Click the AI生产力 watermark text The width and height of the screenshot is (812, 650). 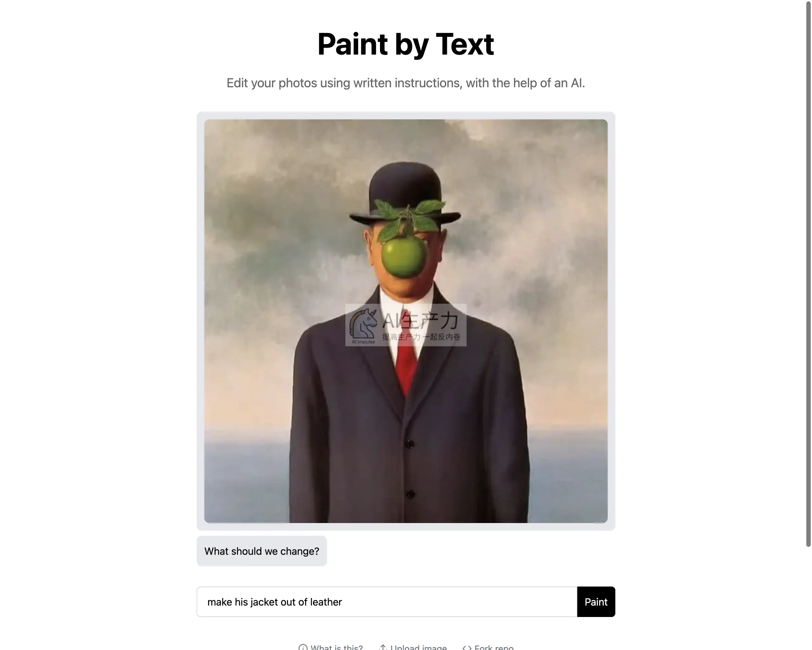[x=420, y=321]
